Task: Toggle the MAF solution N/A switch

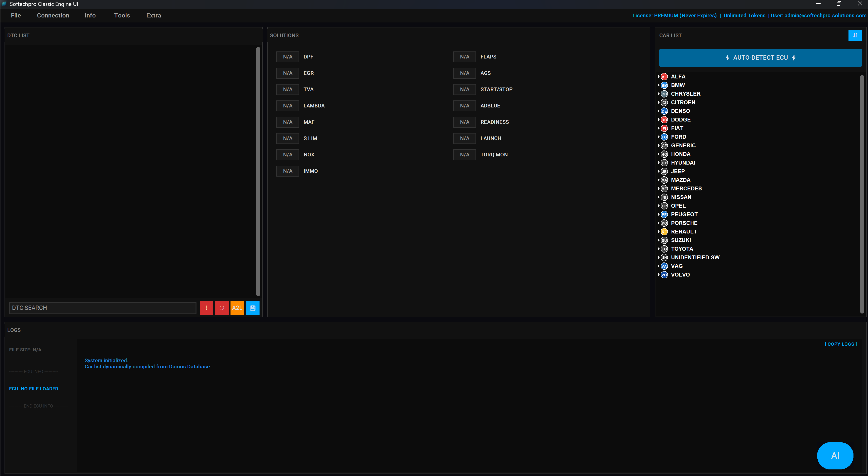Action: [x=287, y=122]
